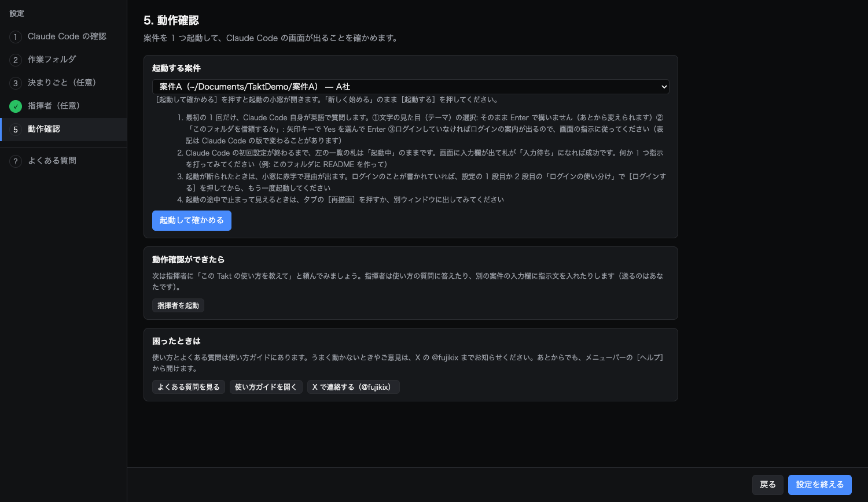
Task: Select step 5 動作確認 in sidebar
Action: pos(63,130)
